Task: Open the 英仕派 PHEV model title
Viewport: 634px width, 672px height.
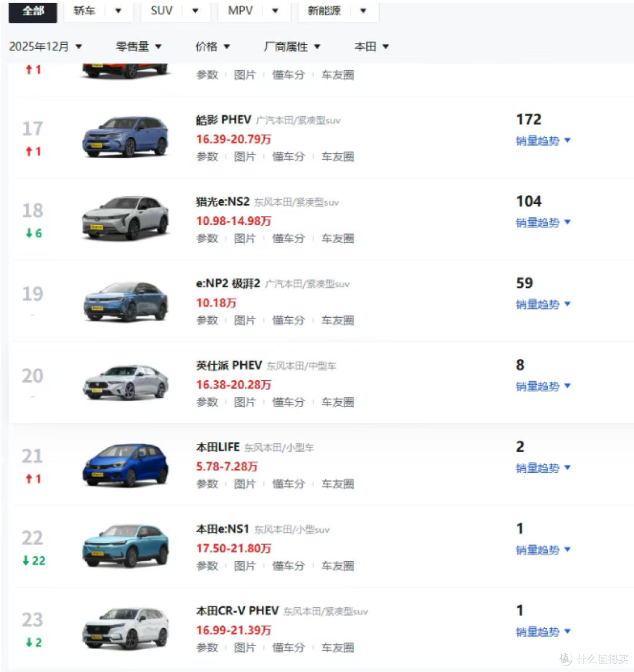Action: 229,365
